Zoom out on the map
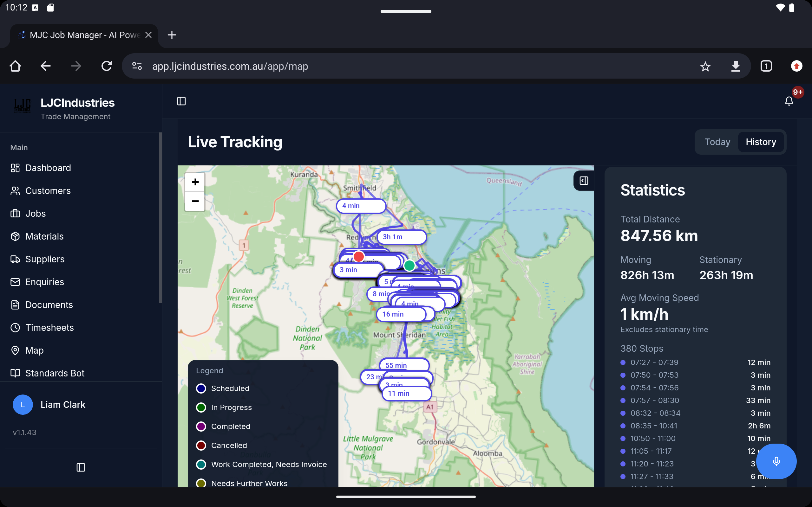The image size is (812, 507). [x=195, y=201]
